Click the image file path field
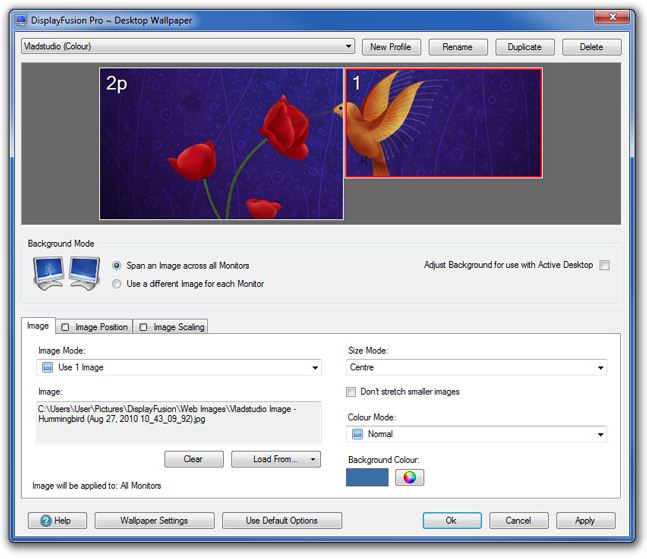 click(179, 422)
